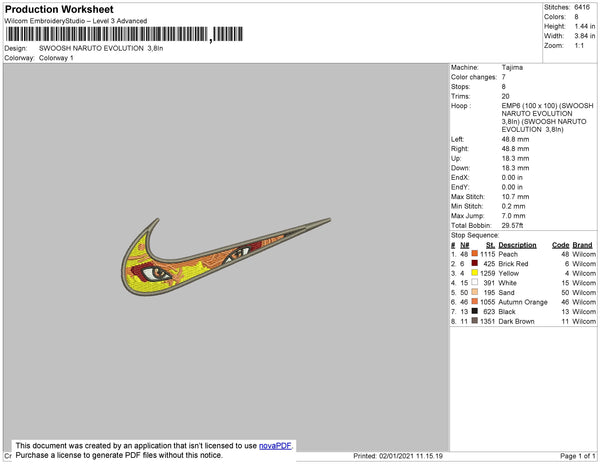Select the White color swatch
This screenshot has width=600, height=464.
[474, 282]
